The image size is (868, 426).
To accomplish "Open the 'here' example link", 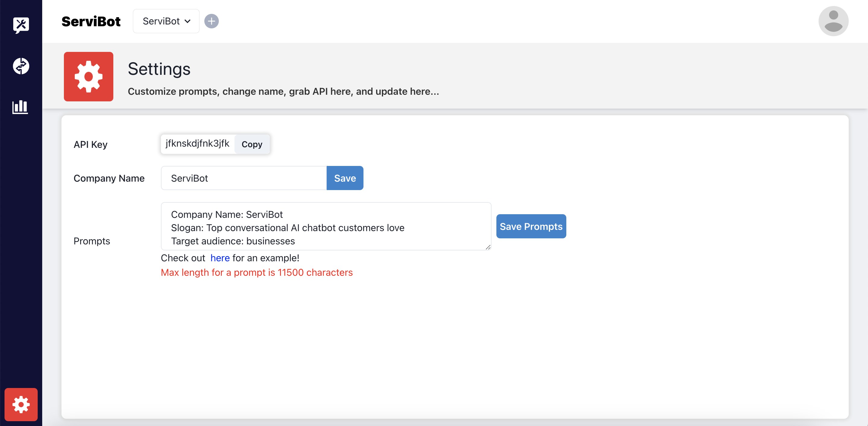I will [220, 258].
